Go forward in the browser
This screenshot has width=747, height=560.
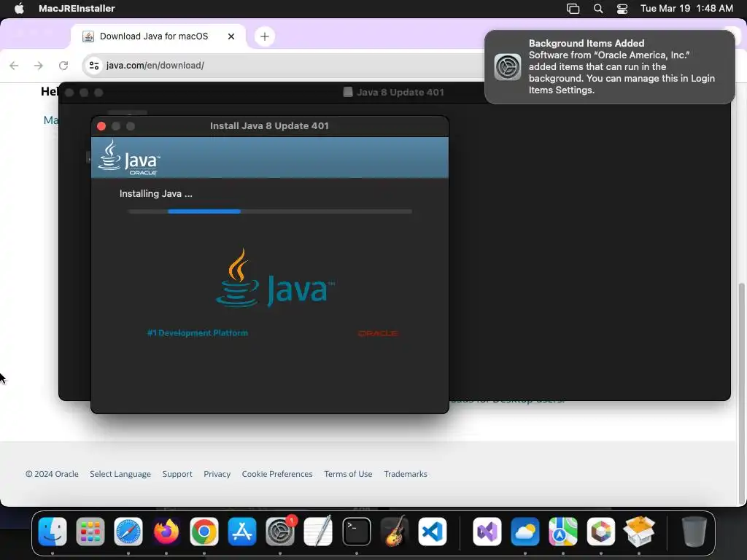39,65
